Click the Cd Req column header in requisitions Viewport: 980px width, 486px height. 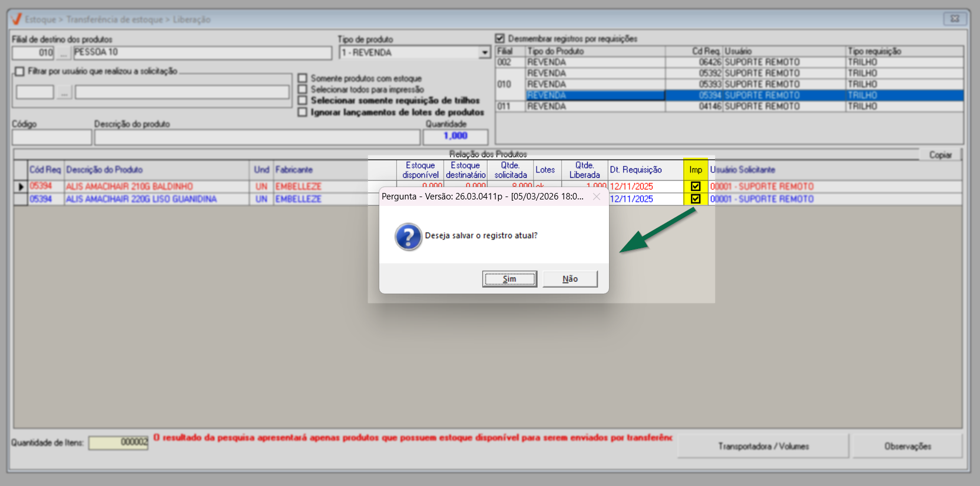694,51
